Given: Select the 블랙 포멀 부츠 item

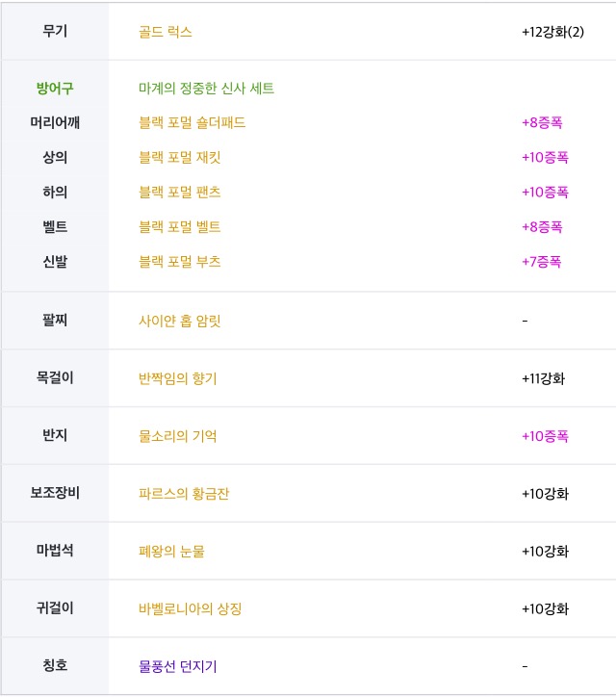Looking at the screenshot, I should coord(179,261).
